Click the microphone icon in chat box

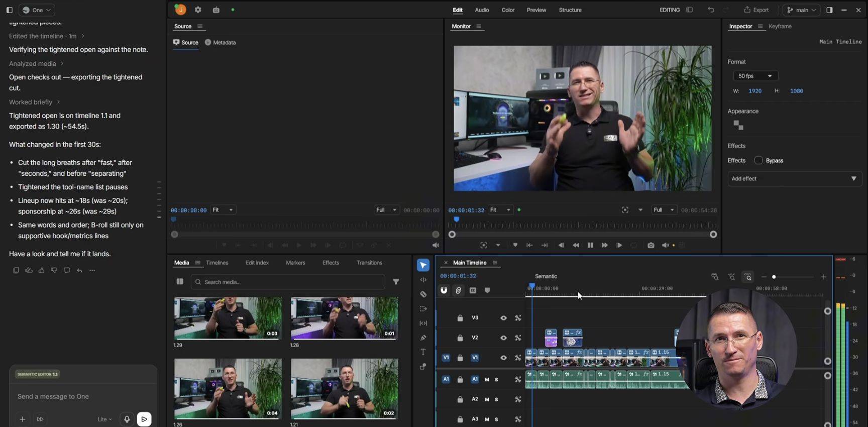point(127,419)
